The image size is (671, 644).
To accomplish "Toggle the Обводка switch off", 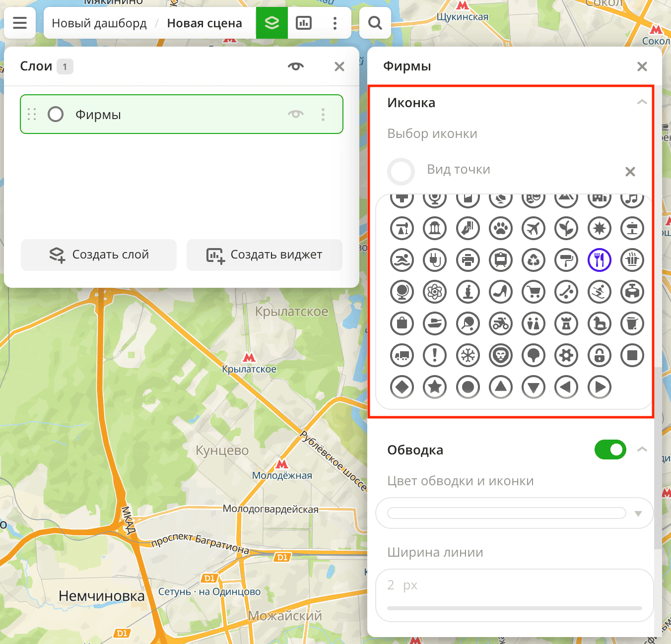I will (610, 450).
